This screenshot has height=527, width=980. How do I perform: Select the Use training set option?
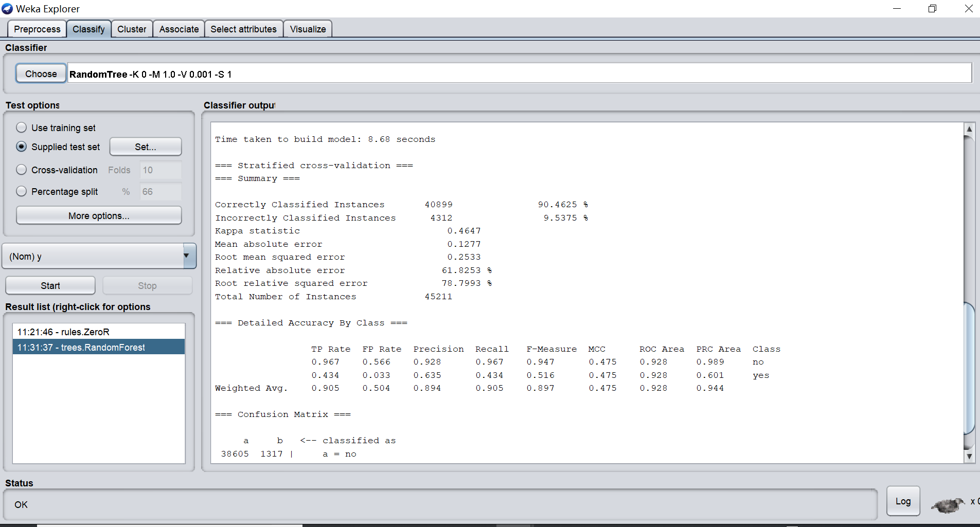point(21,128)
